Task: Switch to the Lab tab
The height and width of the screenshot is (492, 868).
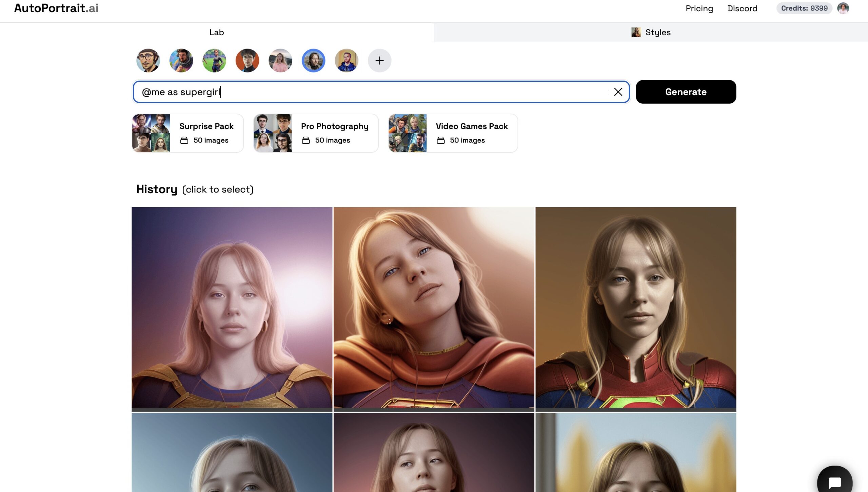Action: 217,32
